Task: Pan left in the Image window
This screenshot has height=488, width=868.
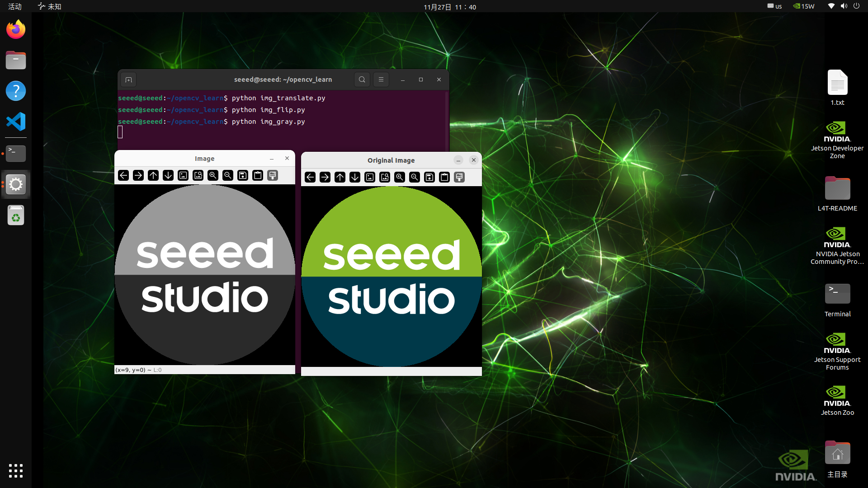Action: tap(123, 175)
